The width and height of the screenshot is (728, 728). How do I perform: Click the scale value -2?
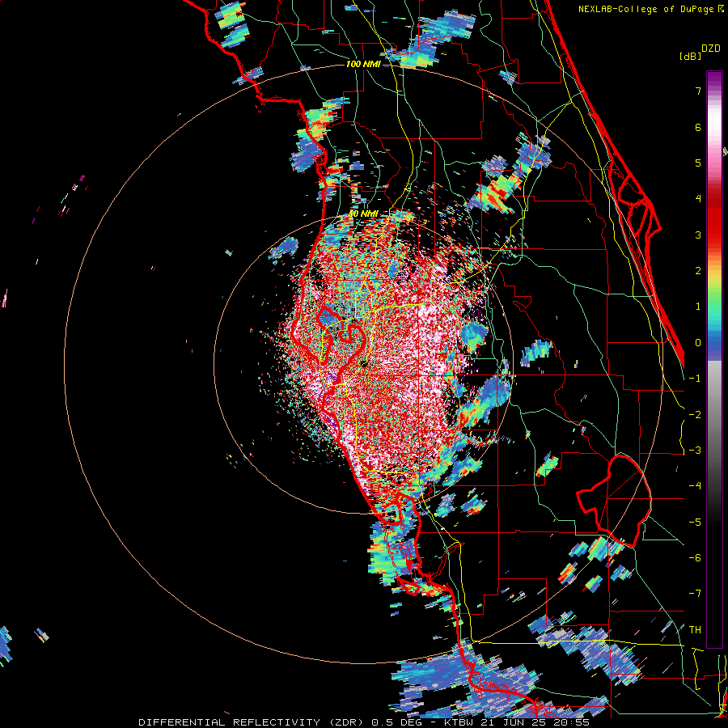coord(695,415)
